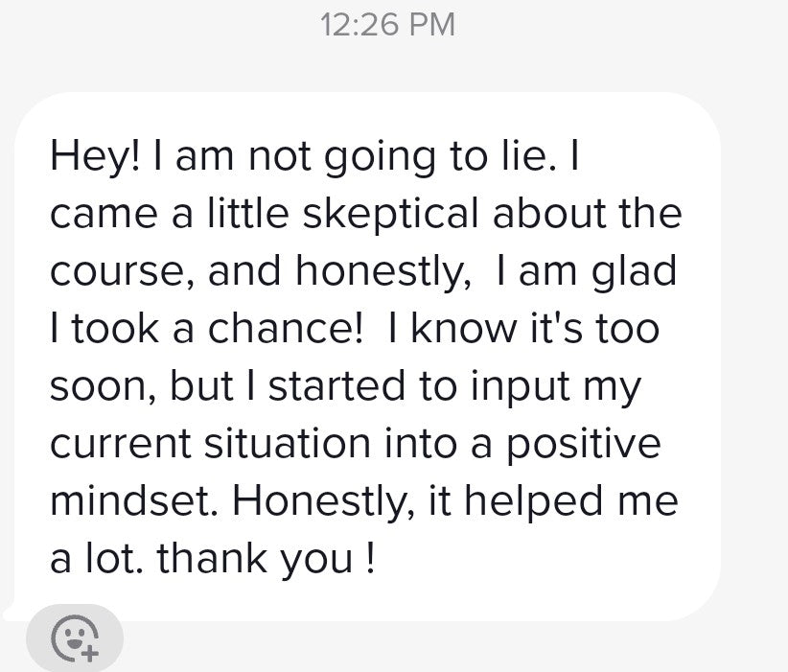The height and width of the screenshot is (672, 788).
Task: Click the word 'positive' in the message
Action: tap(583, 444)
